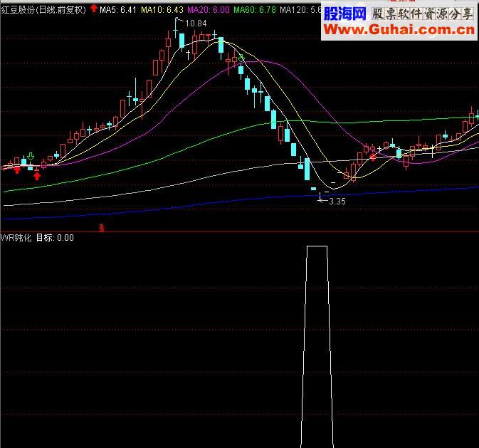Click the green down arrow at the chart's start
Viewport: 479px width, 448px height.
(31, 156)
